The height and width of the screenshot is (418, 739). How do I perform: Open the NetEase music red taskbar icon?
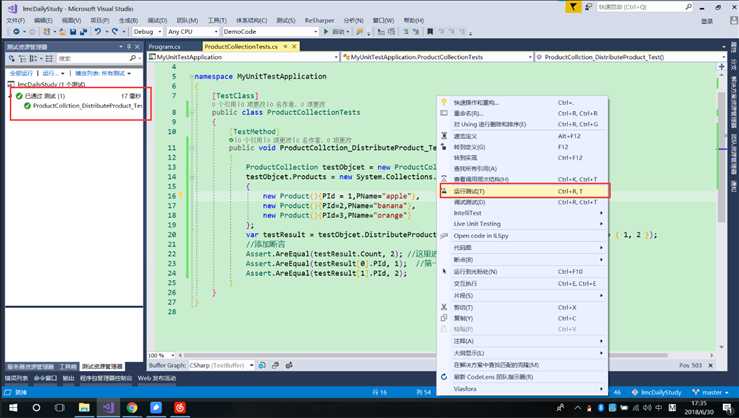pos(180,407)
